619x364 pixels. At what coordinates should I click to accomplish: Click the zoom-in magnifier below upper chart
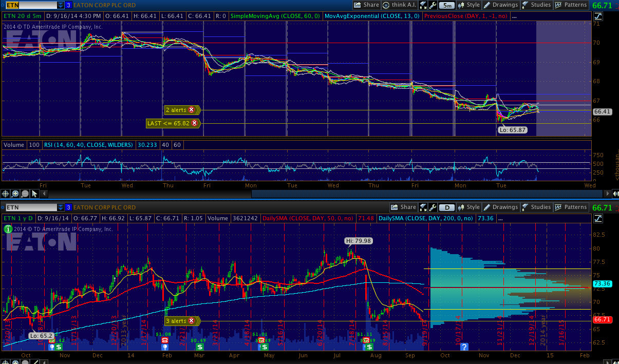pyautogui.click(x=15, y=194)
